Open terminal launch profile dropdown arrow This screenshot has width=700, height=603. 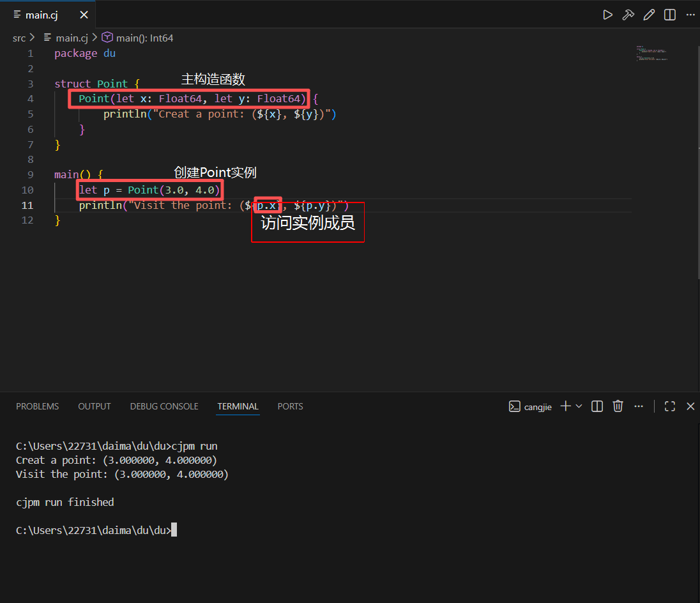(579, 406)
